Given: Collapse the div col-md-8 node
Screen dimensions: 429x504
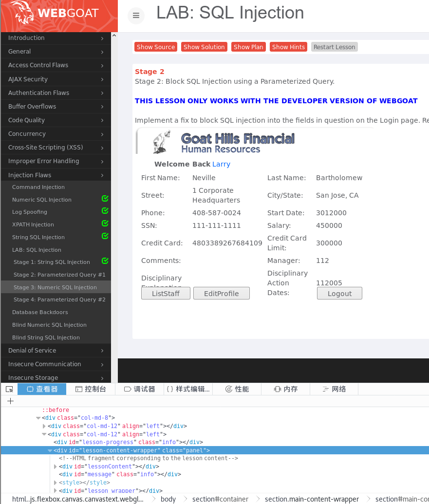Looking at the screenshot, I should pyautogui.click(x=38, y=418).
